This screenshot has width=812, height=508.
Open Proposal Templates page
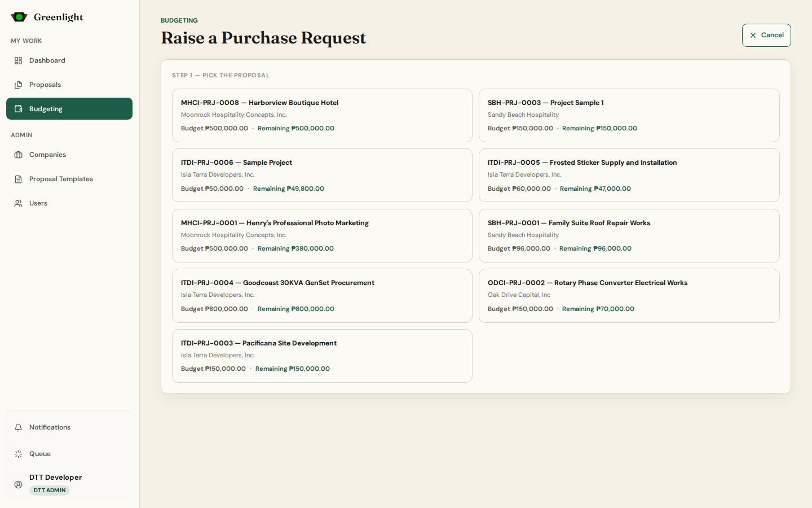pos(69,179)
